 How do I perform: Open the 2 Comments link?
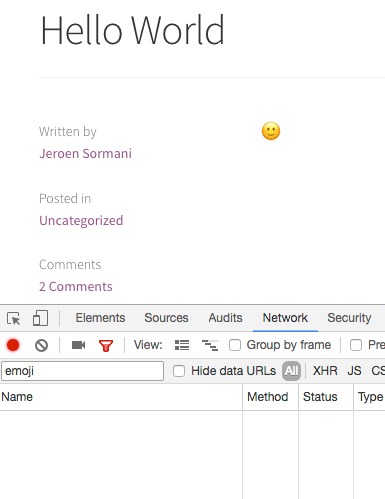pos(76,287)
